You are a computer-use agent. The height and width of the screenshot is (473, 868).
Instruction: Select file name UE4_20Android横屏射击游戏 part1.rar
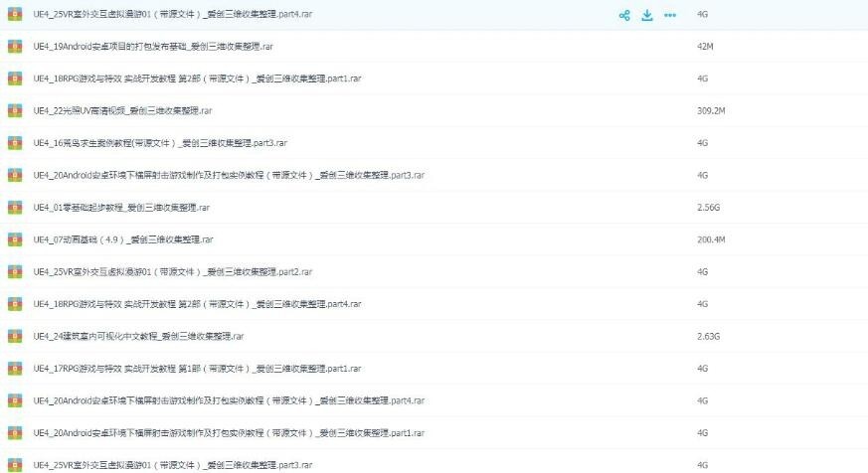click(229, 432)
